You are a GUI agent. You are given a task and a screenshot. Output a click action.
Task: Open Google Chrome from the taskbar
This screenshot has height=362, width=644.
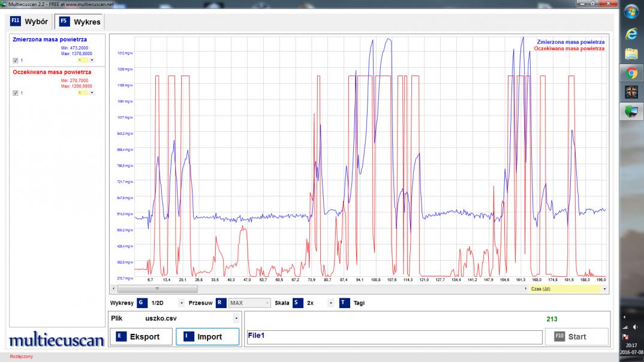tap(631, 73)
